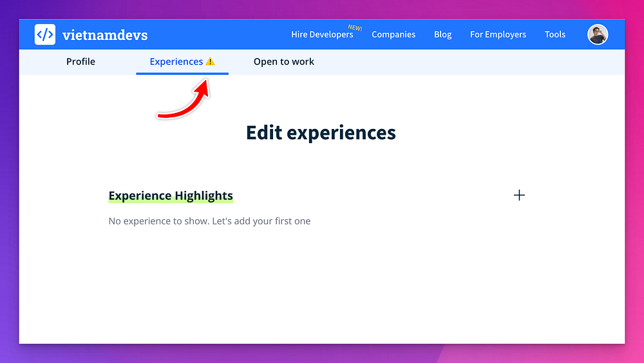
Task: Click the NEW! badge beside Hire Developers
Action: click(355, 28)
